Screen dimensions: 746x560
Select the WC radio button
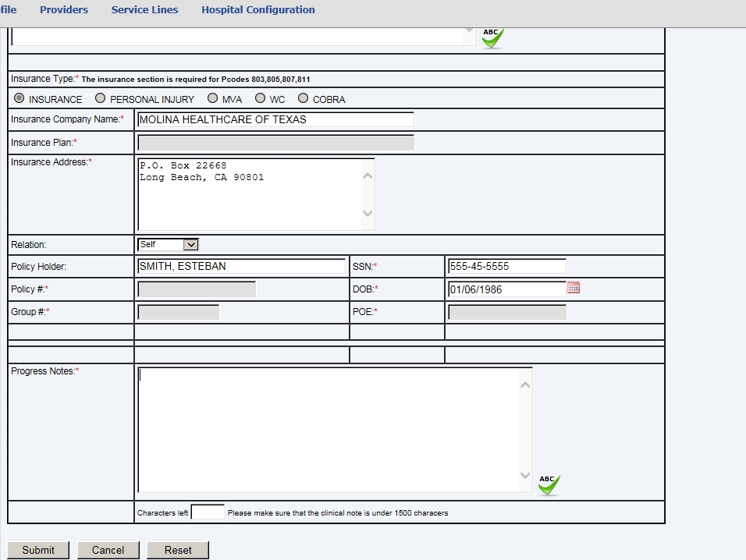261,98
